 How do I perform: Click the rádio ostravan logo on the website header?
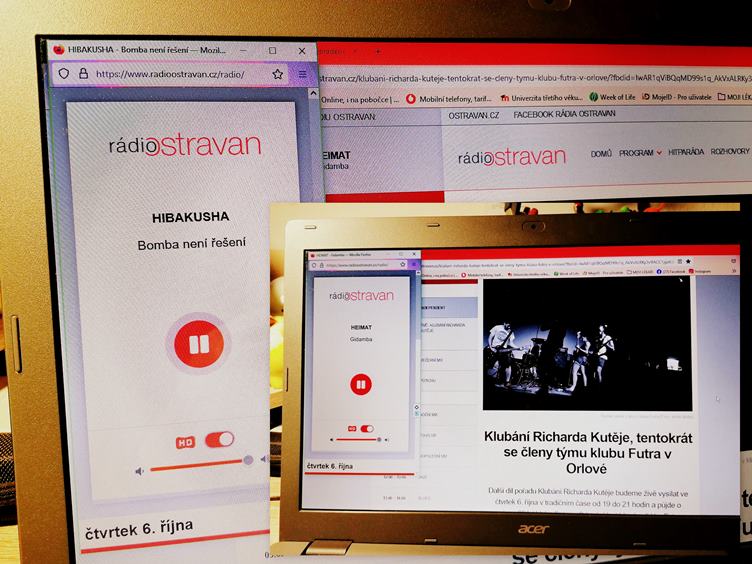tap(512, 157)
